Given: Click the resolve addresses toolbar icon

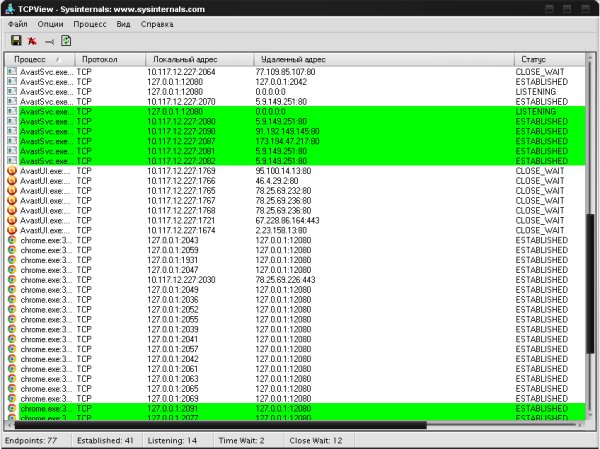Looking at the screenshot, I should [49, 42].
